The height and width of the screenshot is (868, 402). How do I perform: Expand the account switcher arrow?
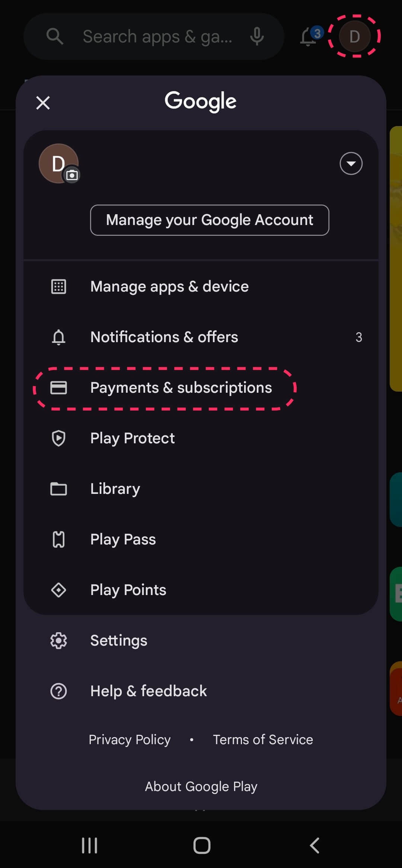coord(351,164)
